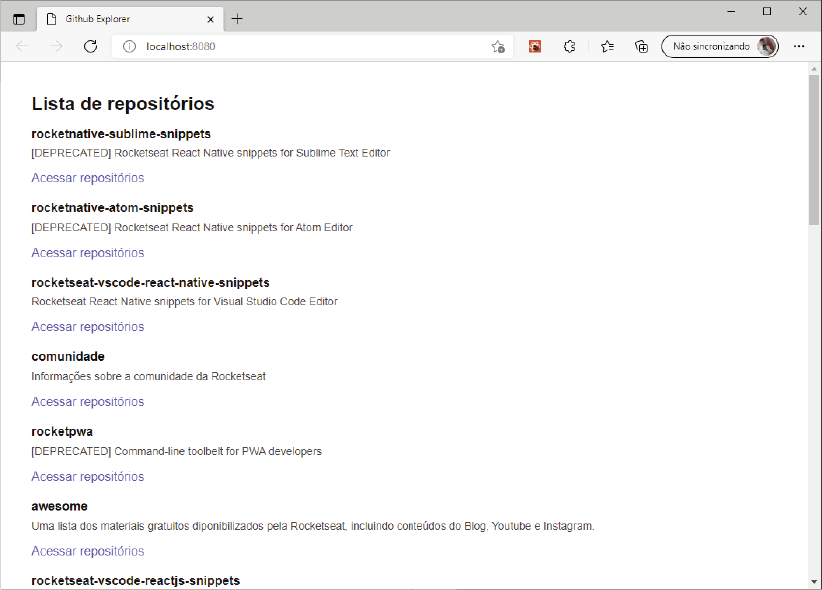Select the rocketseat-vscode-reactjs-snippets title
Screen dimensions: 822x590
[x=136, y=581]
